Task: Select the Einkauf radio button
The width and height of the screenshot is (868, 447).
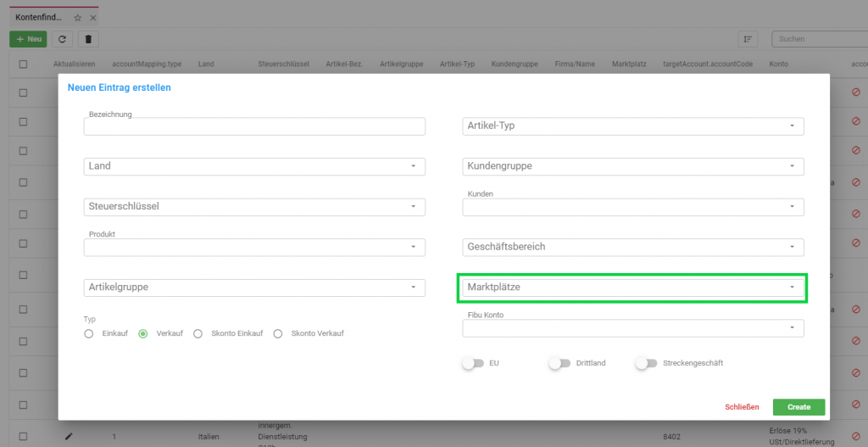Action: (x=88, y=333)
